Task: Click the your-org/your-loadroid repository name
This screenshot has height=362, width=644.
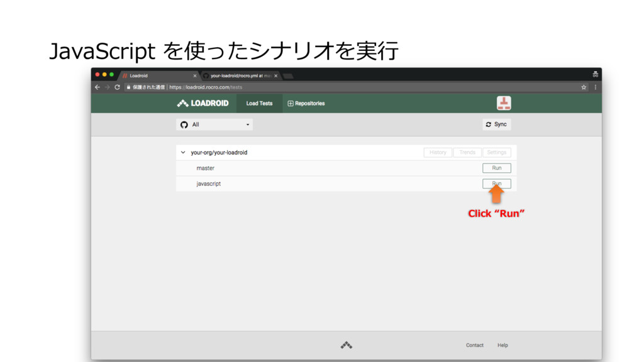Action: tap(219, 152)
